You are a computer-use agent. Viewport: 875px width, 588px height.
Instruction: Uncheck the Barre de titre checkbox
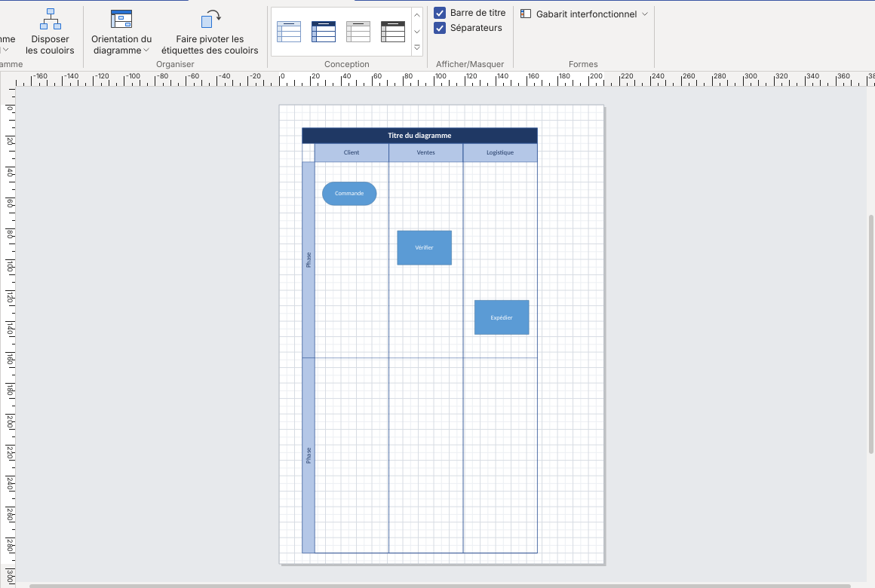(x=440, y=13)
